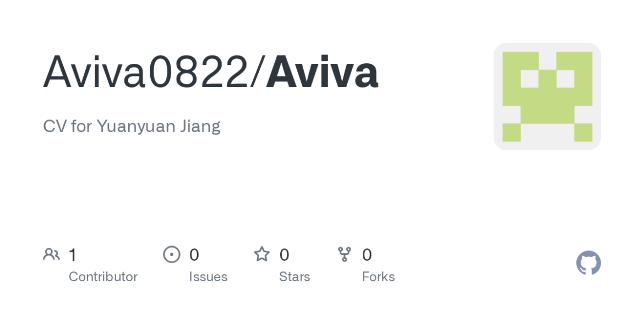Click the word for in the description
This screenshot has height=322, width=644.
[x=81, y=126]
